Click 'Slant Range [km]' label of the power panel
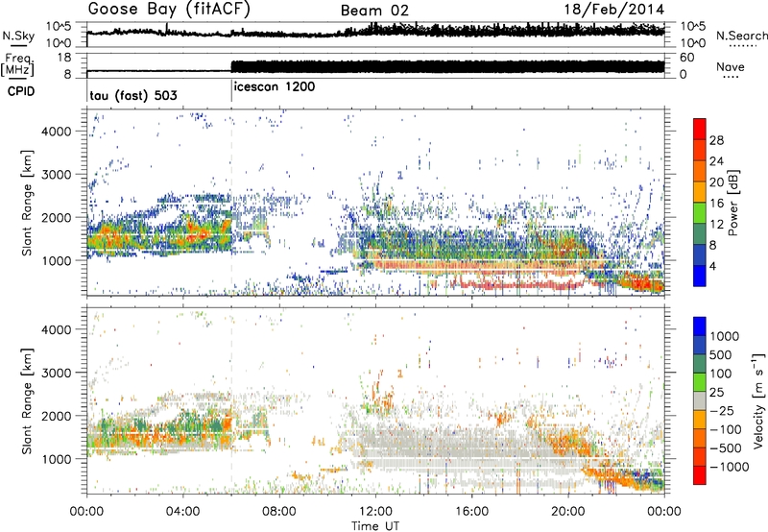Image resolution: width=768 pixels, height=532 pixels. coord(27,203)
